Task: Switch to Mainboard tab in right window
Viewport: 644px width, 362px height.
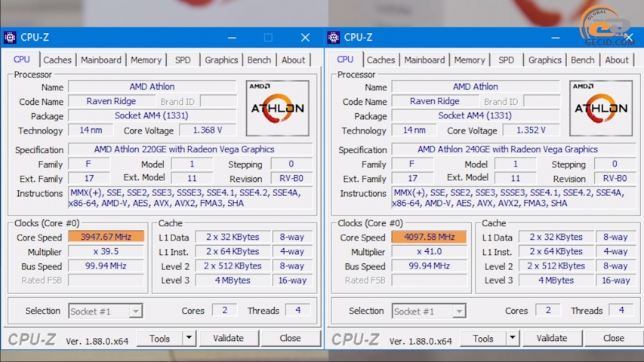Action: click(x=425, y=60)
